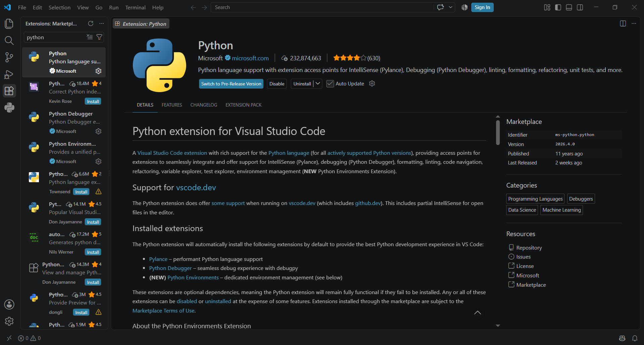Image resolution: width=644 pixels, height=345 pixels.
Task: Clear extensions search results
Action: click(x=90, y=37)
